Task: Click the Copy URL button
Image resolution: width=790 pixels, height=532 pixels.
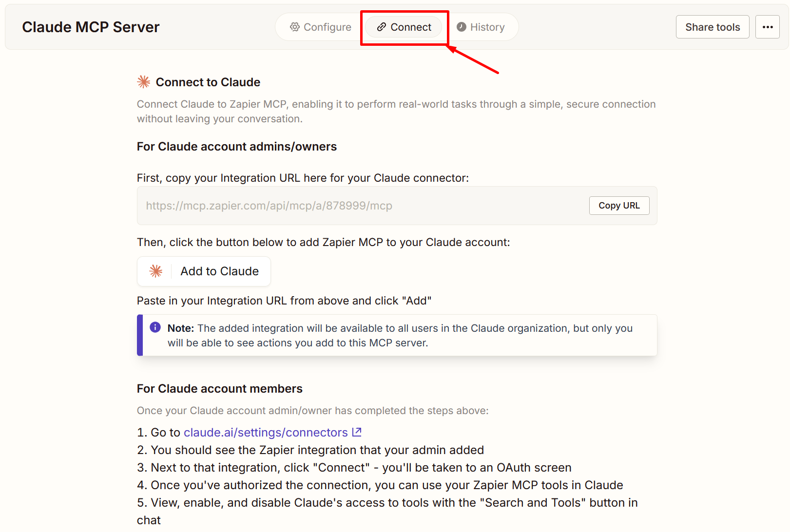Action: (619, 206)
